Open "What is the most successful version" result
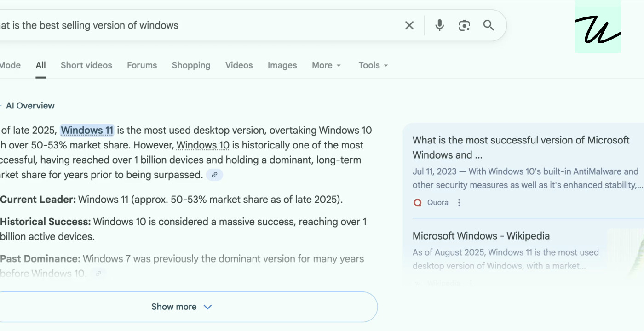This screenshot has width=644, height=331. pos(521,147)
